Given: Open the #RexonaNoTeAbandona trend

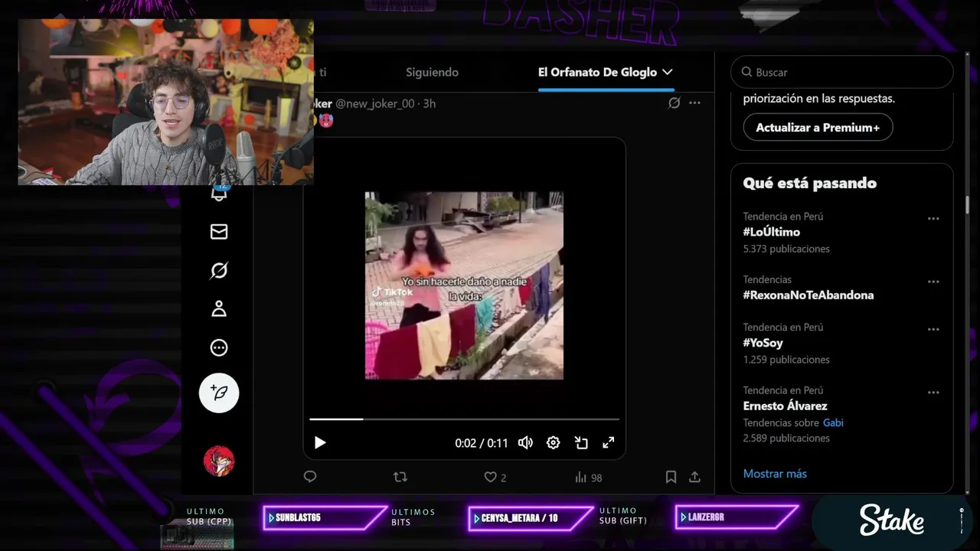Looking at the screenshot, I should pos(808,295).
